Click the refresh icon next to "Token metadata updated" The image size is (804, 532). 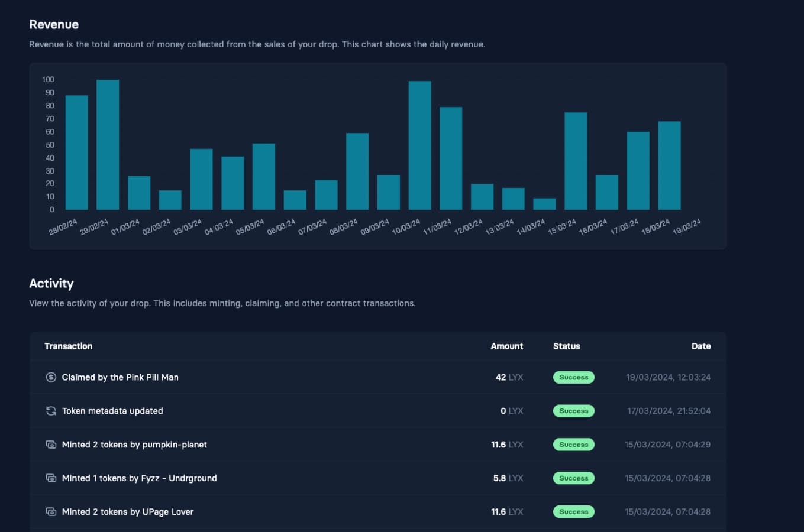click(51, 411)
